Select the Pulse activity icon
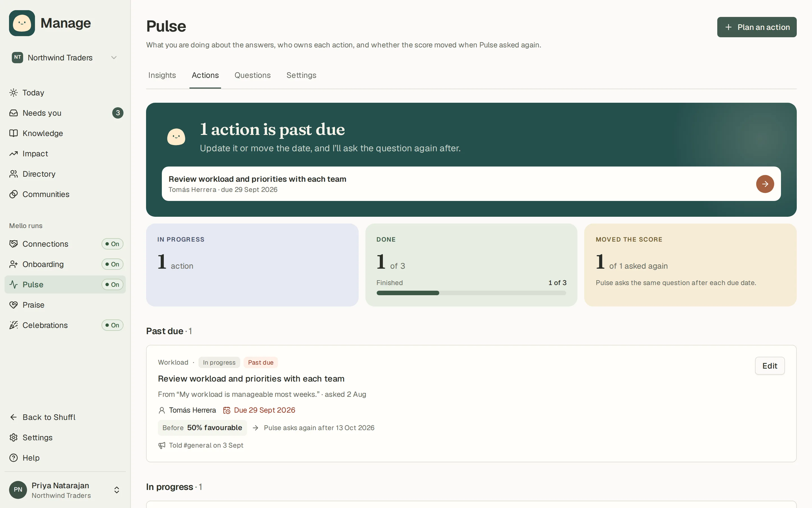The width and height of the screenshot is (812, 508). tap(14, 284)
